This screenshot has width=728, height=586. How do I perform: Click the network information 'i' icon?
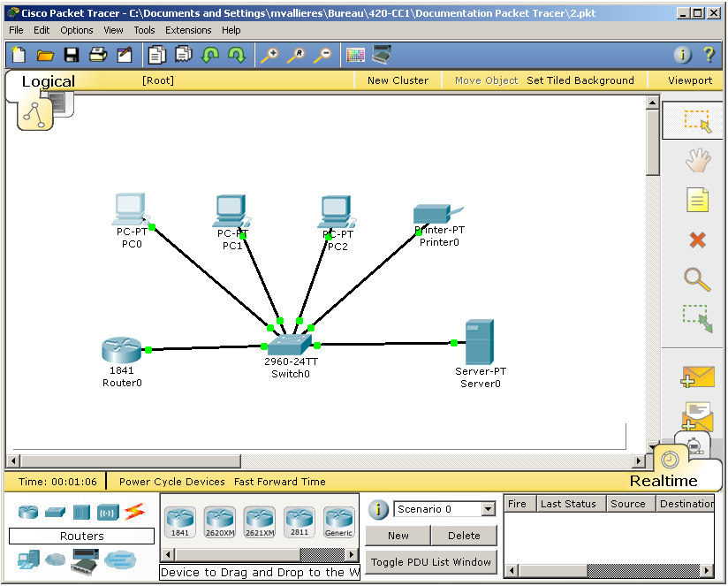682,55
